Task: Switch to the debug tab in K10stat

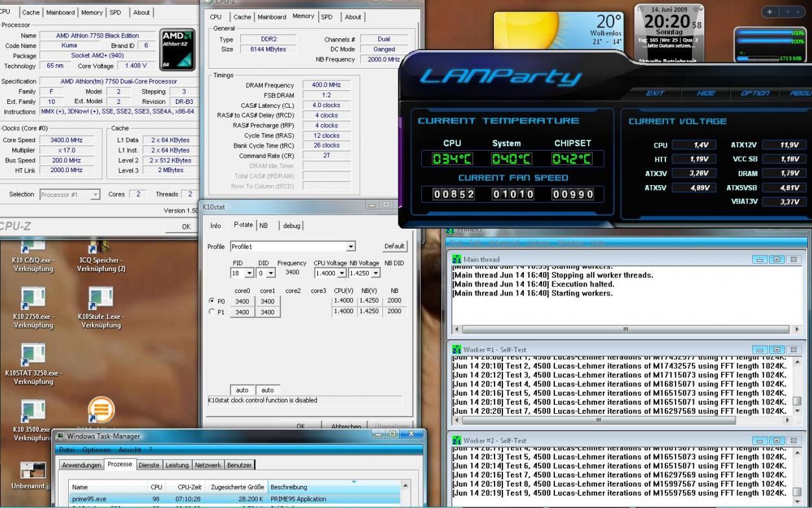Action: pyautogui.click(x=291, y=225)
